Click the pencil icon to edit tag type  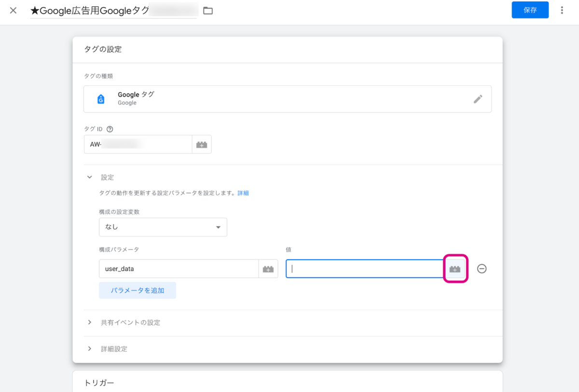click(x=478, y=99)
